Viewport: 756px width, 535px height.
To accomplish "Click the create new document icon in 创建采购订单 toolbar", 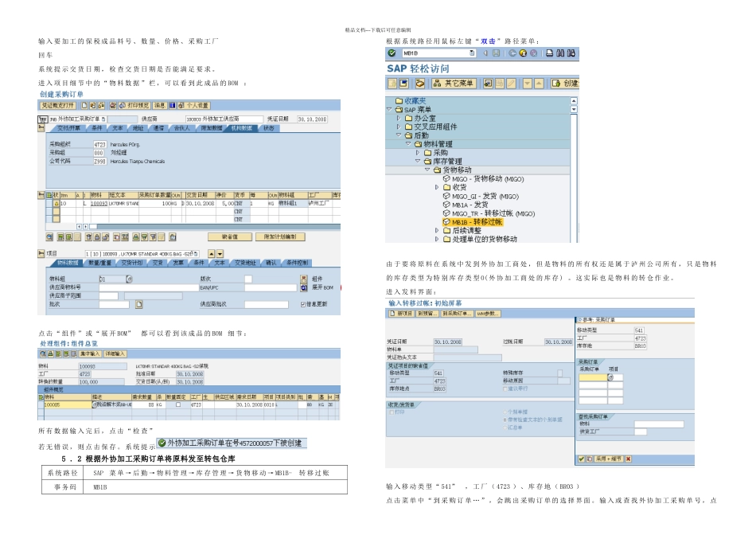I will (84, 105).
